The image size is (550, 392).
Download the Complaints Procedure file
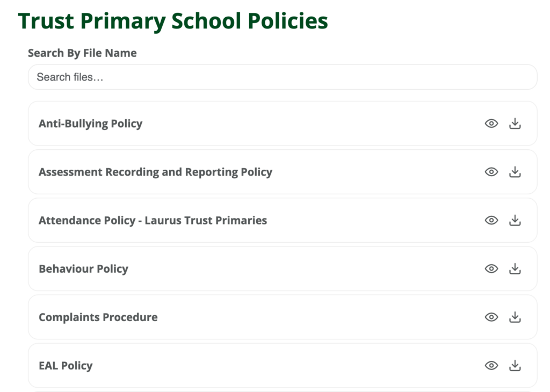[x=515, y=317]
